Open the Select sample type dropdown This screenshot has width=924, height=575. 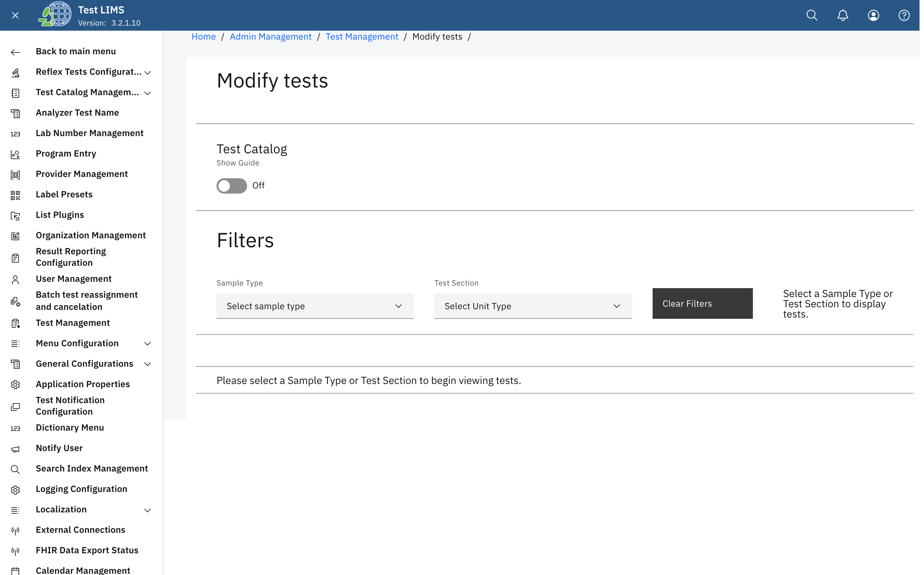pyautogui.click(x=315, y=306)
